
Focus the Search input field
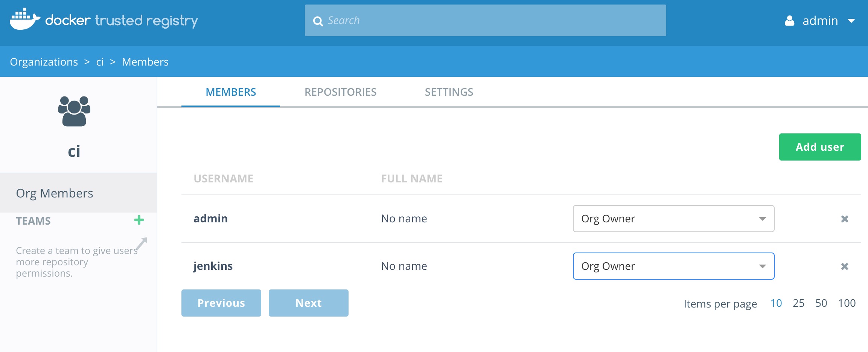[486, 20]
